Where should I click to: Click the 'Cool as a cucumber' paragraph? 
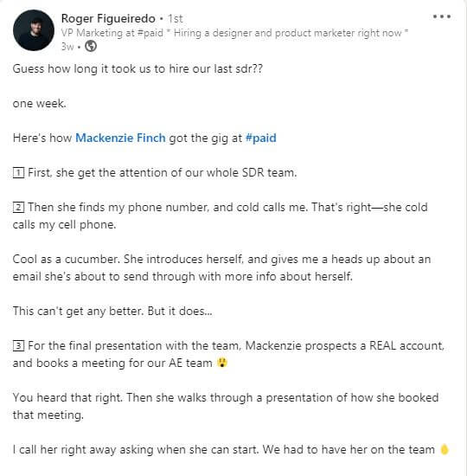coord(221,267)
